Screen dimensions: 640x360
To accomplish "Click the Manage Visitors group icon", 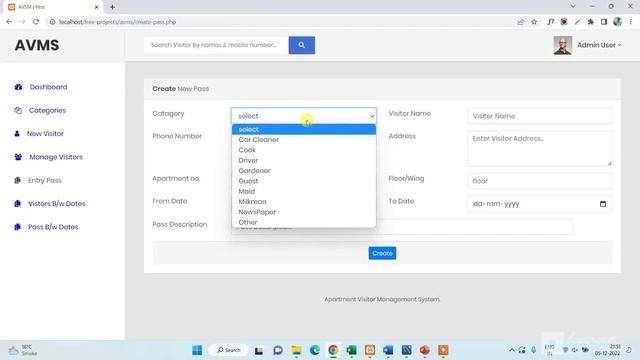I will pos(18,157).
